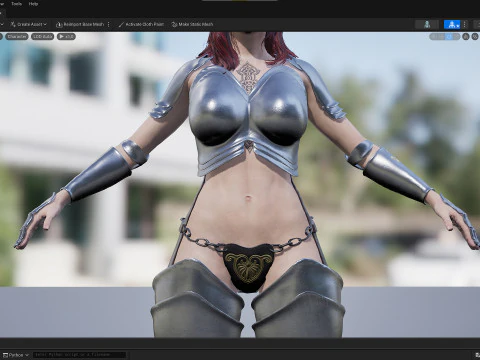Click the first transform widget select icon

point(434,37)
